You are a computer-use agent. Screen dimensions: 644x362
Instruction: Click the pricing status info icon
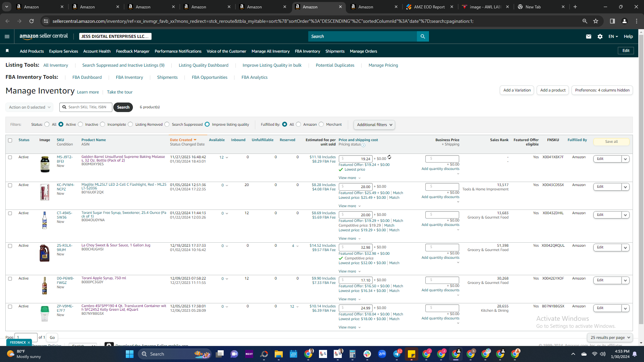(x=364, y=145)
